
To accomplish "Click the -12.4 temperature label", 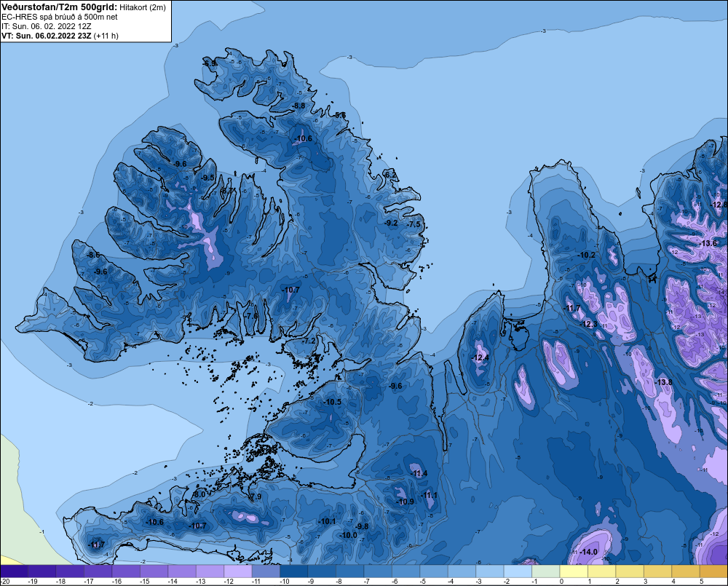I will [480, 357].
